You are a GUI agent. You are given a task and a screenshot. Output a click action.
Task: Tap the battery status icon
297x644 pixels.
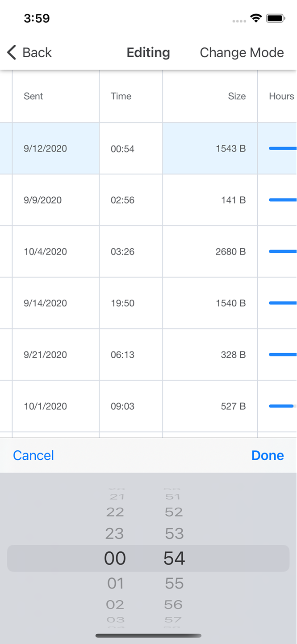click(x=276, y=18)
